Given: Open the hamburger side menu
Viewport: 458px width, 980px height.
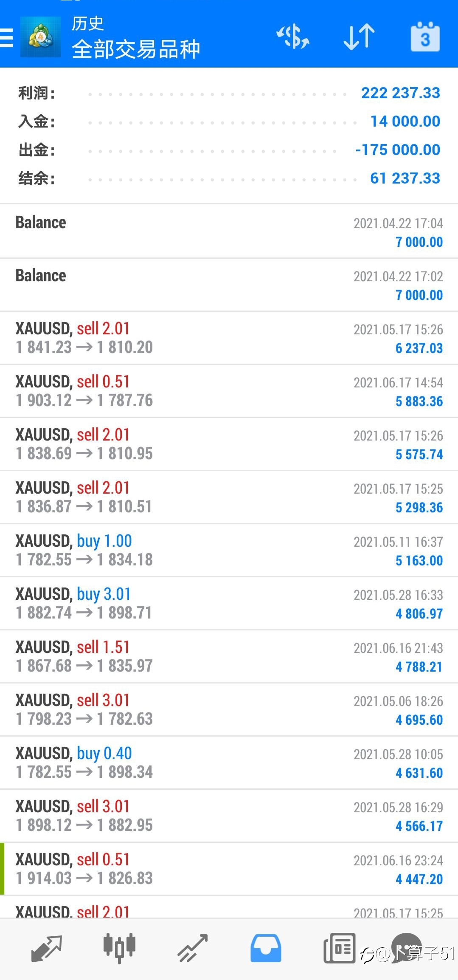Looking at the screenshot, I should coord(6,37).
